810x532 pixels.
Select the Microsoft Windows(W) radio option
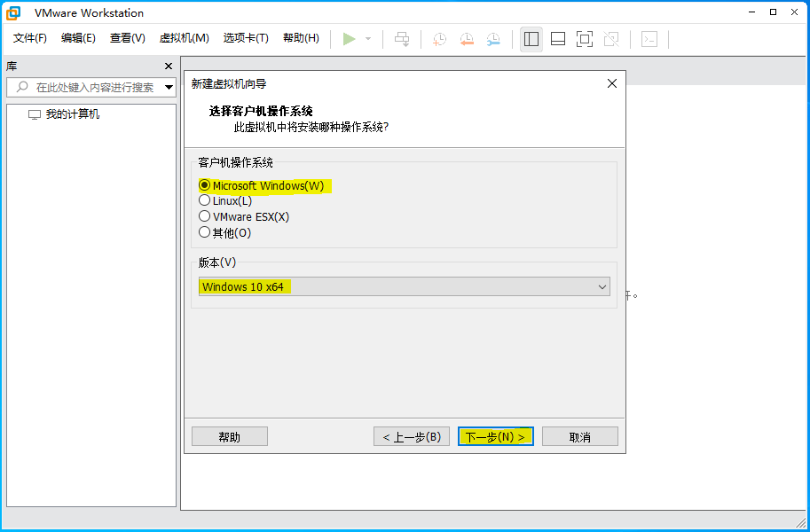pyautogui.click(x=262, y=185)
